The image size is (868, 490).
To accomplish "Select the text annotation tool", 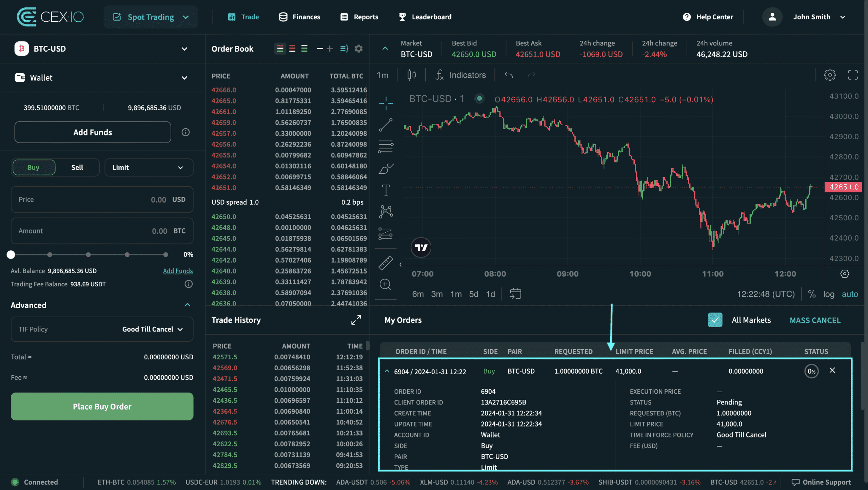I will click(x=386, y=190).
